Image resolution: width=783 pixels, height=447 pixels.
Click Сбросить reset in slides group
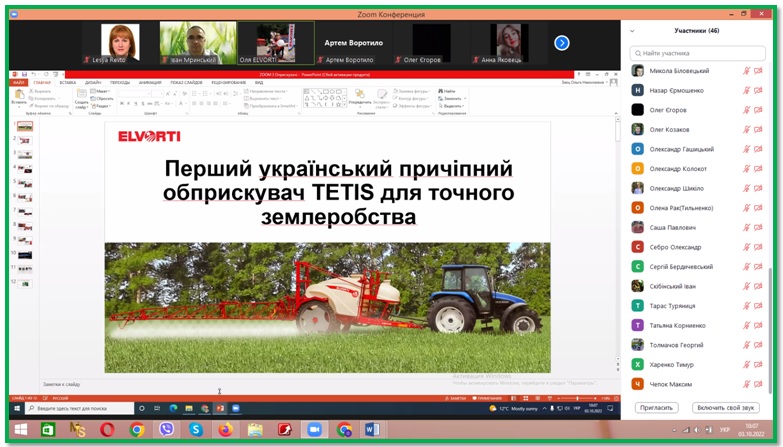(x=102, y=98)
